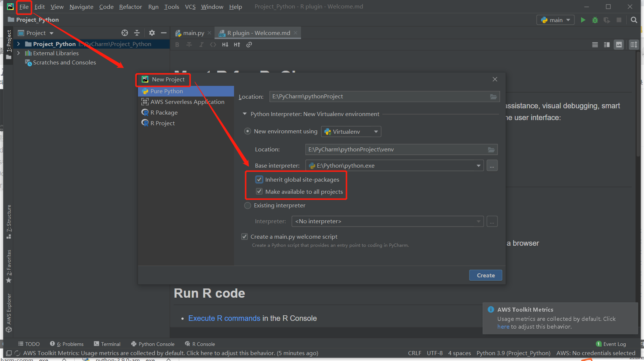Viewport: 644px width, 361px height.
Task: Click the Locate/Scroll-from-source target icon in Project panel
Action: (125, 33)
